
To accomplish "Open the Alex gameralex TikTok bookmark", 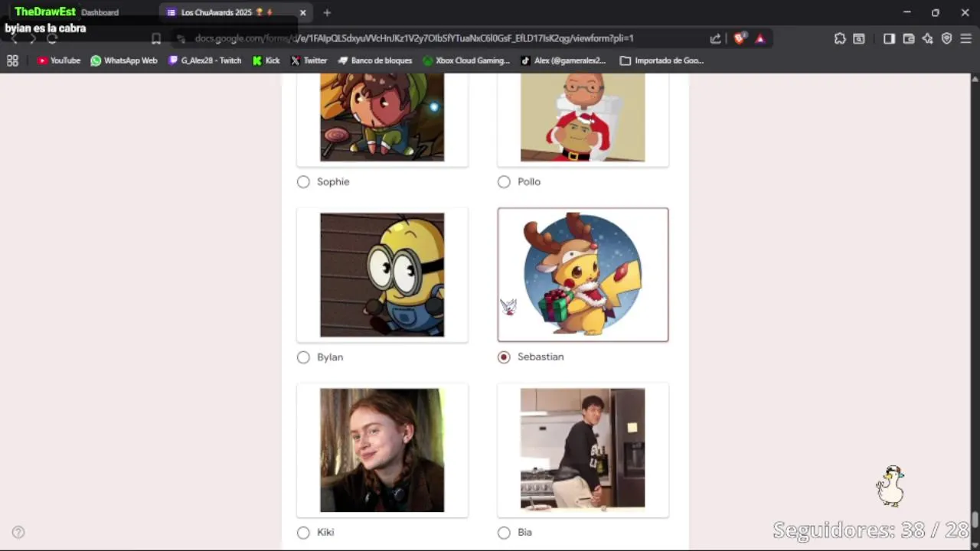I will tap(563, 60).
